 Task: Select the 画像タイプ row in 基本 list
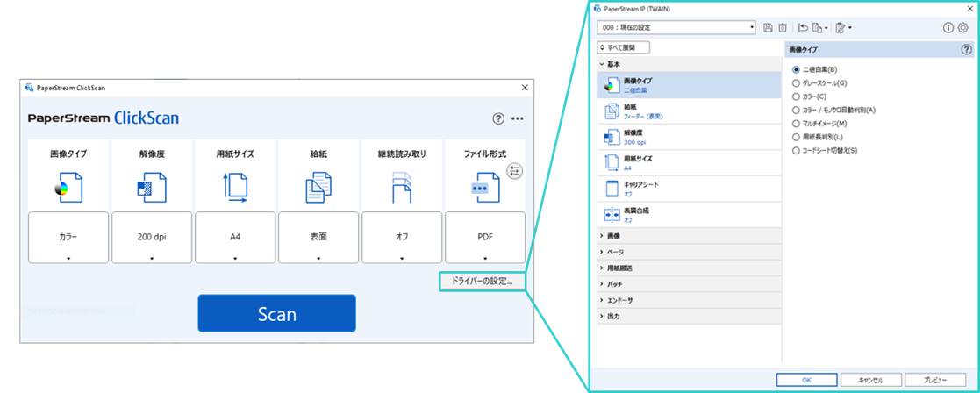(x=690, y=85)
